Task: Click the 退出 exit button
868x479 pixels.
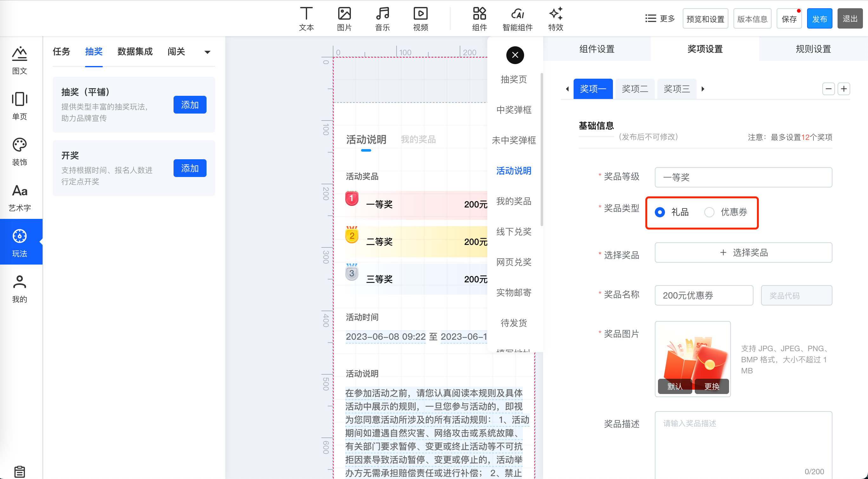Action: pos(850,18)
